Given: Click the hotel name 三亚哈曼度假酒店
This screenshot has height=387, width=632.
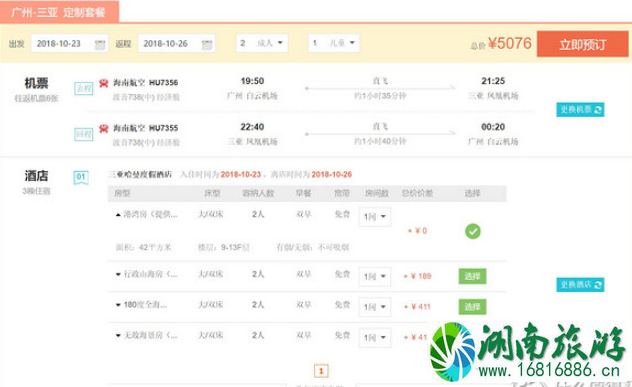Looking at the screenshot, I should click(x=140, y=175).
